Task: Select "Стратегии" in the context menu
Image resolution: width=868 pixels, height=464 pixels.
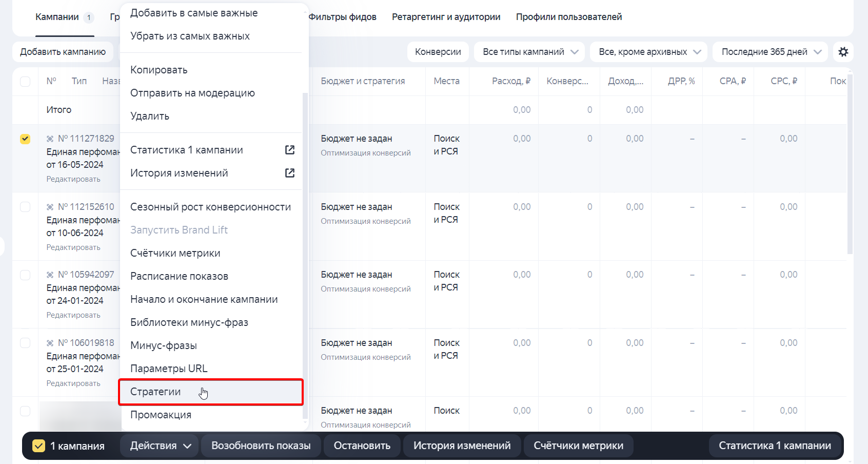Action: click(155, 391)
